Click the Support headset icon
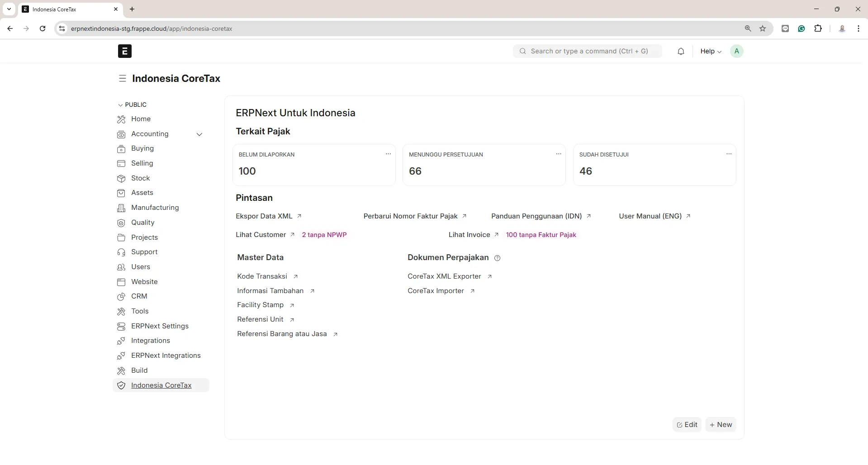Viewport: 868px width, 465px height. coord(121,252)
